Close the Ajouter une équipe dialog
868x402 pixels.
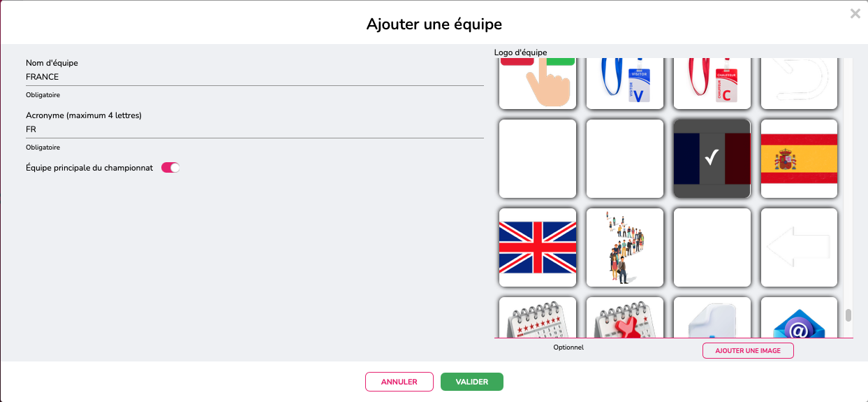[x=855, y=13]
